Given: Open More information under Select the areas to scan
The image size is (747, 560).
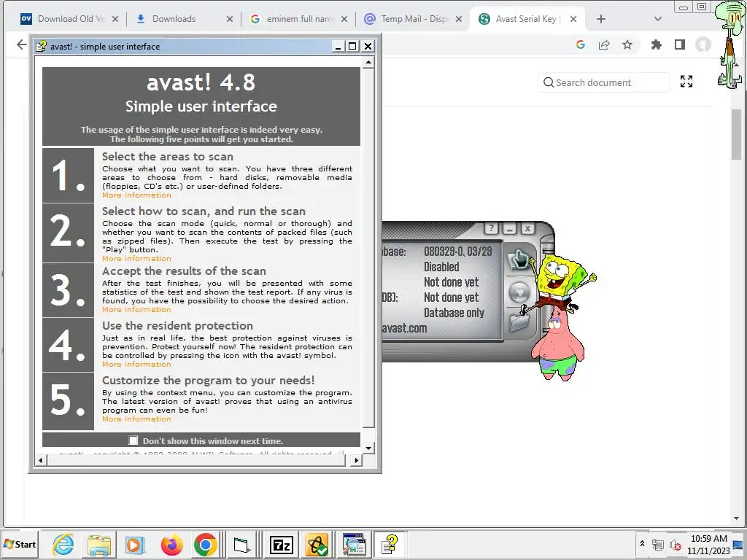Looking at the screenshot, I should (x=136, y=195).
